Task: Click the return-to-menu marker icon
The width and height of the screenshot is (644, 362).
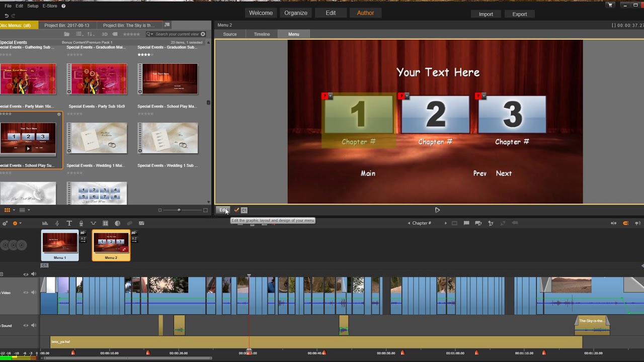Action: (x=515, y=223)
